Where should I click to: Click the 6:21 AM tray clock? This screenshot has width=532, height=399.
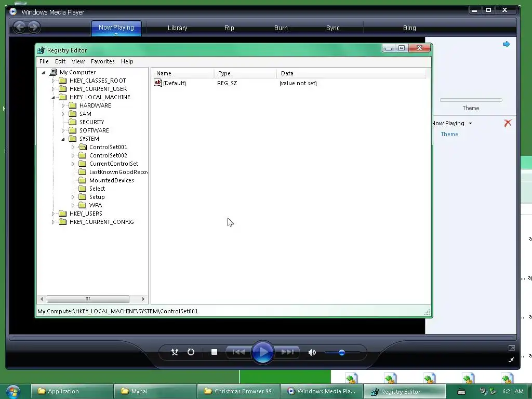click(513, 391)
